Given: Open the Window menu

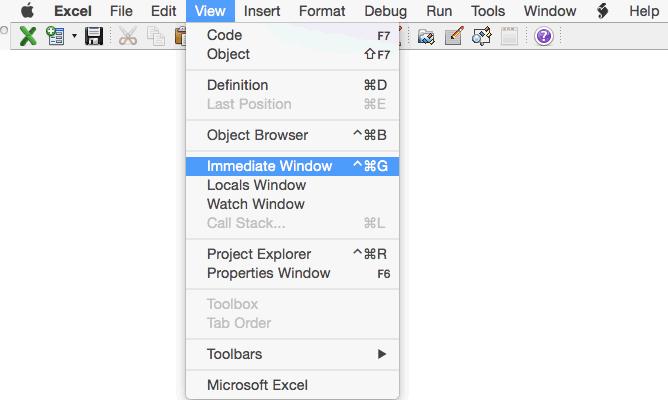Looking at the screenshot, I should (550, 11).
